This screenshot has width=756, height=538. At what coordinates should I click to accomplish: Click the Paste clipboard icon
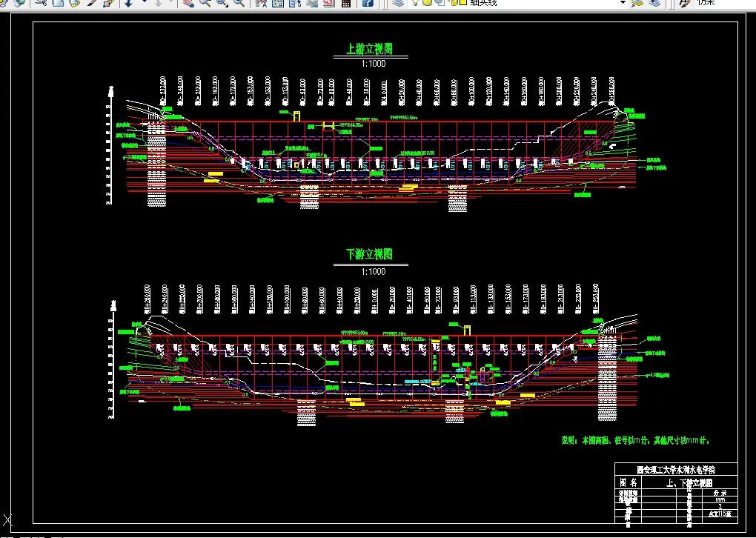point(74,3)
